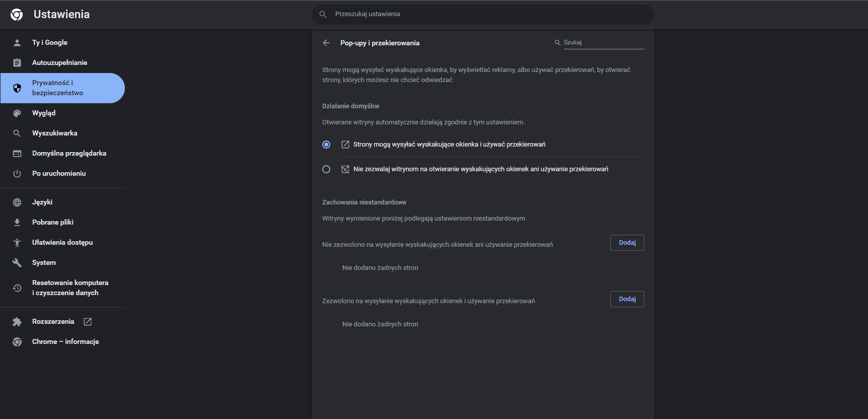Click the puzzle piece icon for Rozszerzenia
868x419 pixels.
[17, 322]
